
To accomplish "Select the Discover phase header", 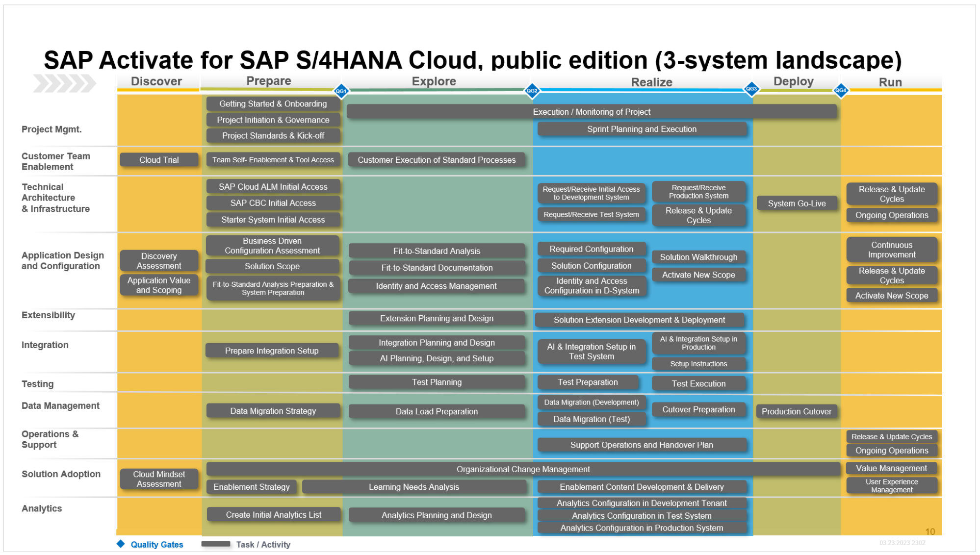I will 156,81.
